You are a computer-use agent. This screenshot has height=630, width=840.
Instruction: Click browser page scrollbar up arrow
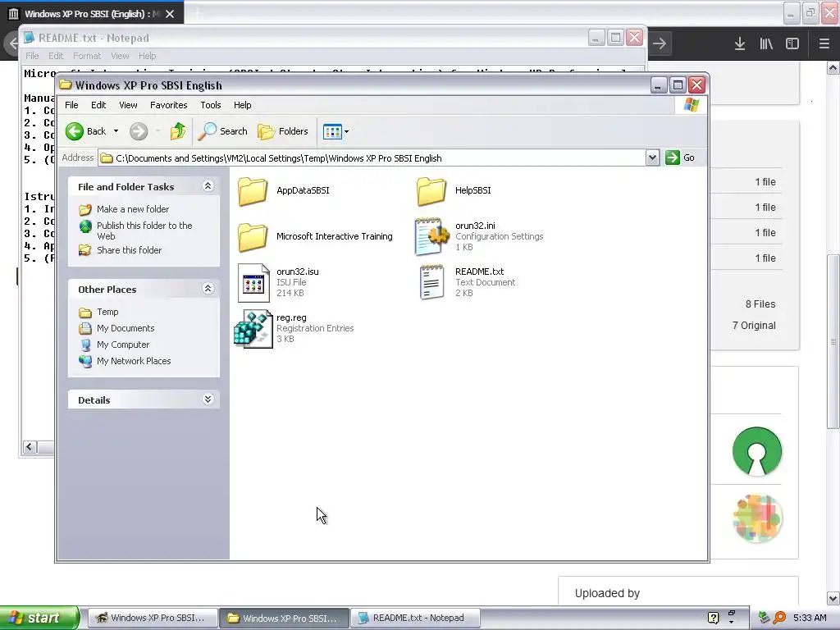click(833, 67)
